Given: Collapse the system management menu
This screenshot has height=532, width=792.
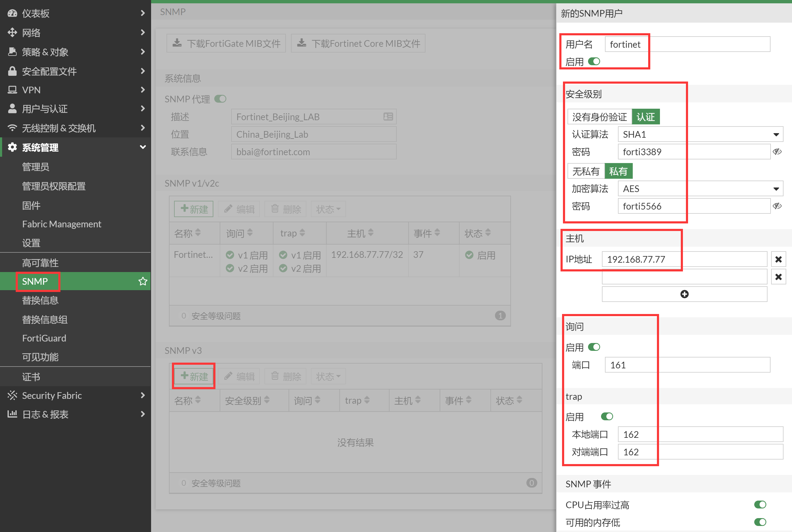Looking at the screenshot, I should click(x=143, y=147).
